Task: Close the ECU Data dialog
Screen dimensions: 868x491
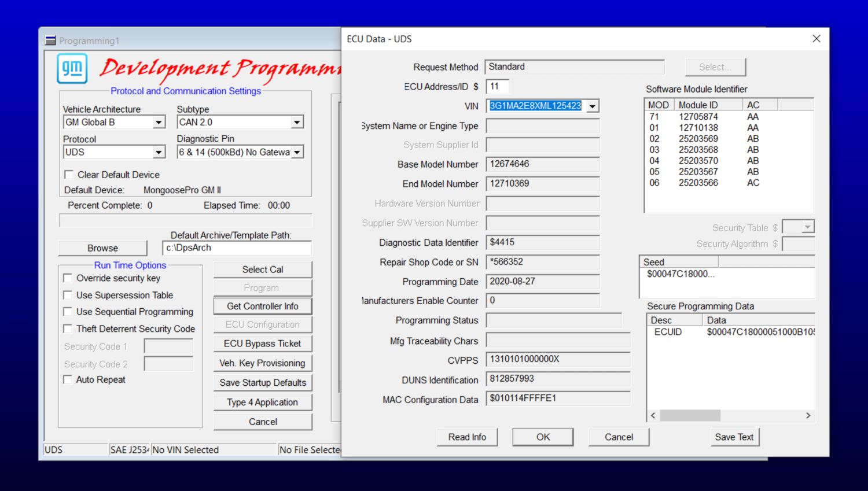Action: pyautogui.click(x=816, y=39)
